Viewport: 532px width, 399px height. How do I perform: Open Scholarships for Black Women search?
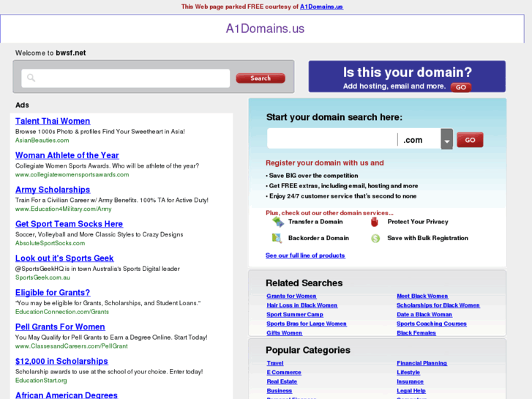pyautogui.click(x=438, y=305)
